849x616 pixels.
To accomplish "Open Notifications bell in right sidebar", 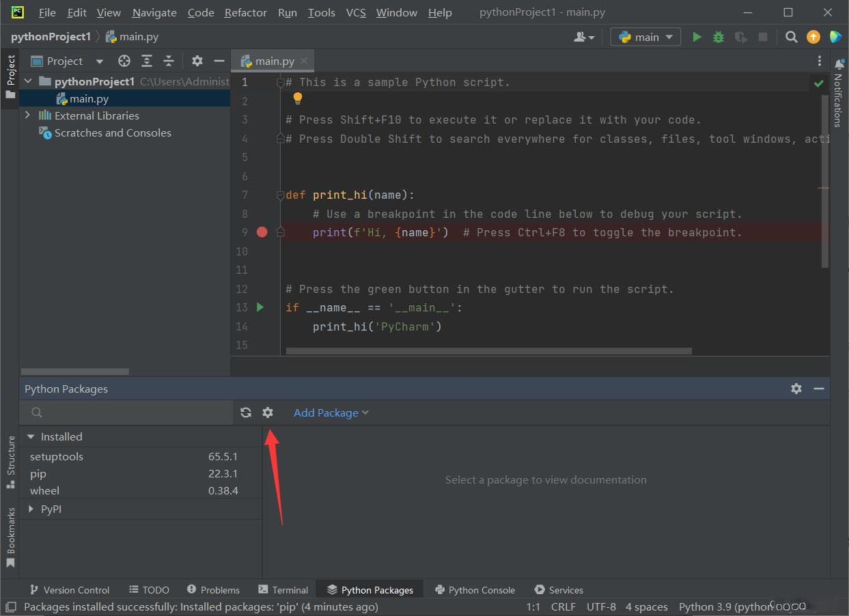I will point(839,64).
